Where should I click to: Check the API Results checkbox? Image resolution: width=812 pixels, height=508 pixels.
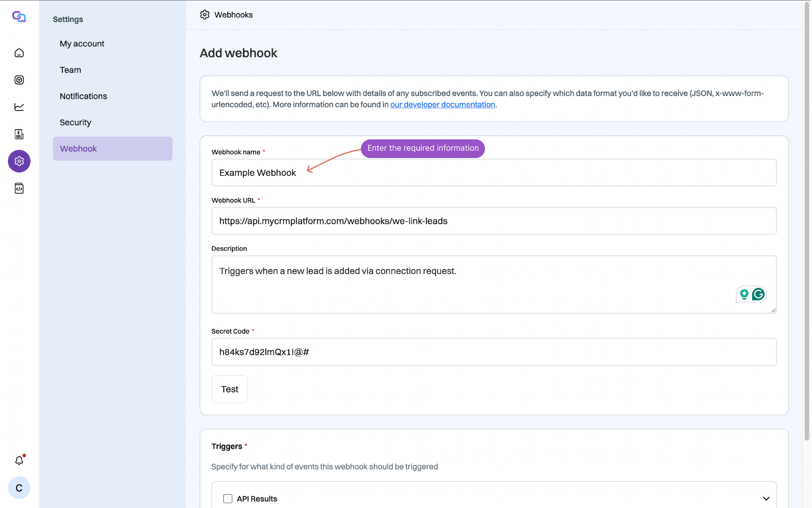tap(228, 499)
